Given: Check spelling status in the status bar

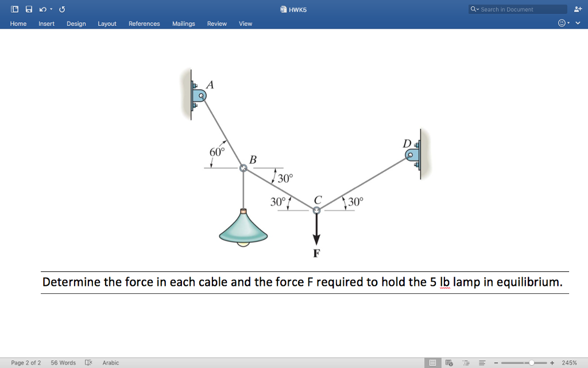Looking at the screenshot, I should tap(87, 362).
